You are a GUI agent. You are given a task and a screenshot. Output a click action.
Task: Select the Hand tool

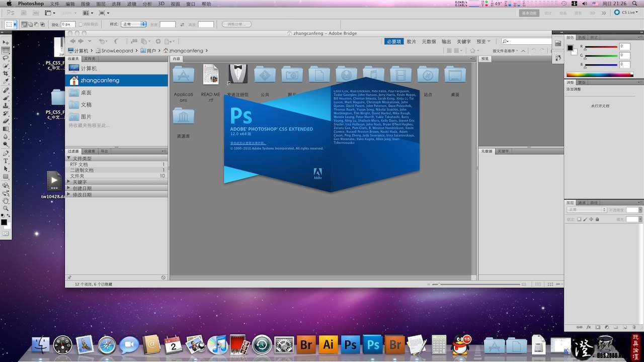tap(6, 201)
